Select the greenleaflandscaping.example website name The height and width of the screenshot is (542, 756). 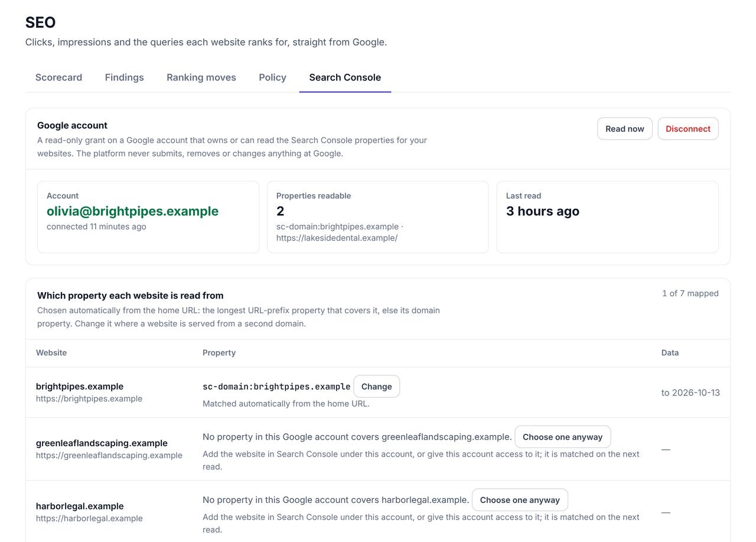(x=102, y=443)
